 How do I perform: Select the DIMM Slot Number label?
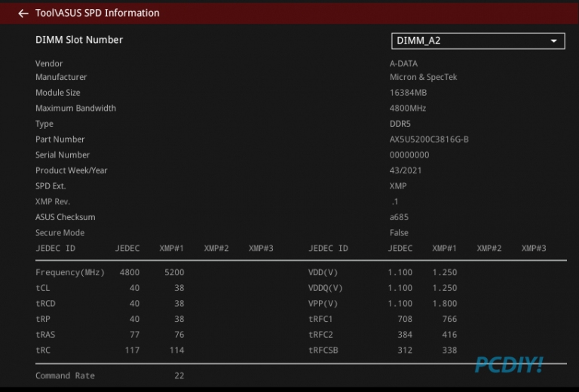point(79,40)
